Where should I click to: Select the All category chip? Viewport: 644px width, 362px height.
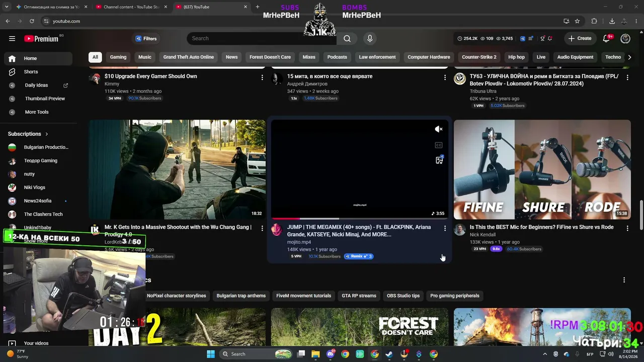tap(95, 57)
